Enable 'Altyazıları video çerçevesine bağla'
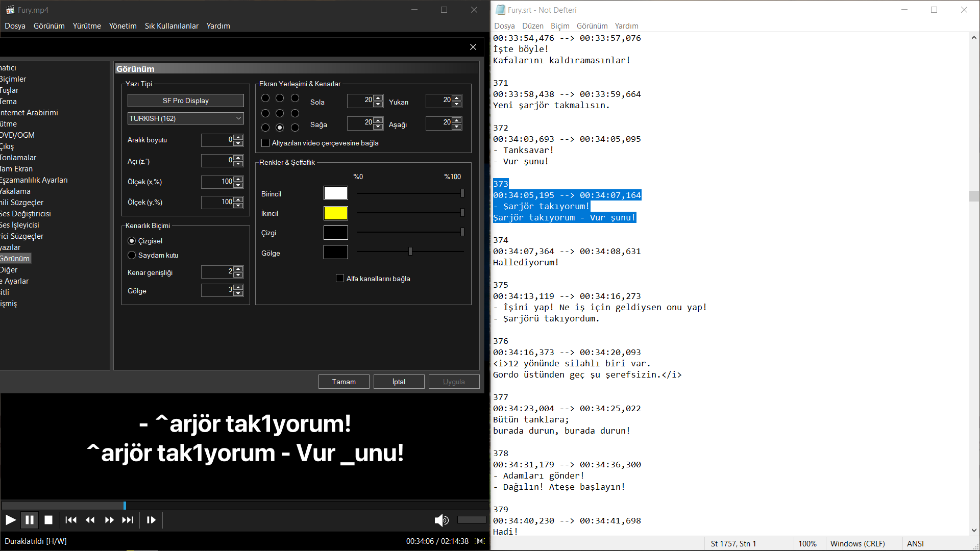980x551 pixels. click(x=265, y=143)
